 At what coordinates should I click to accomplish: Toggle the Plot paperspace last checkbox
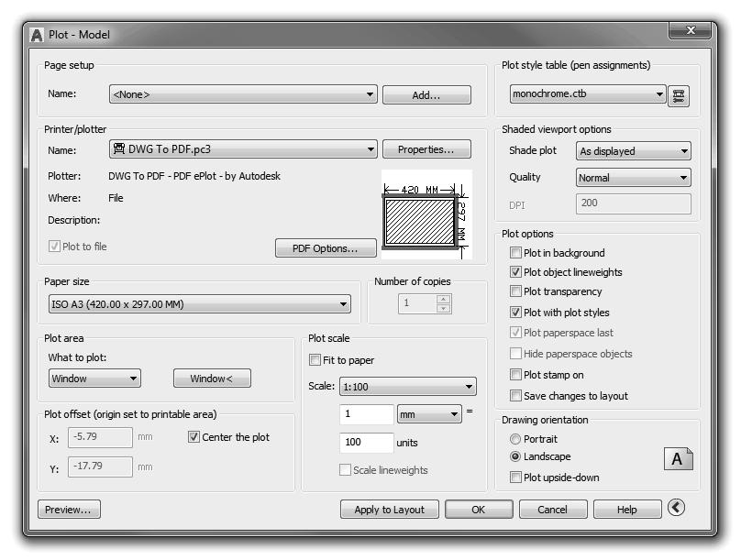[x=515, y=333]
